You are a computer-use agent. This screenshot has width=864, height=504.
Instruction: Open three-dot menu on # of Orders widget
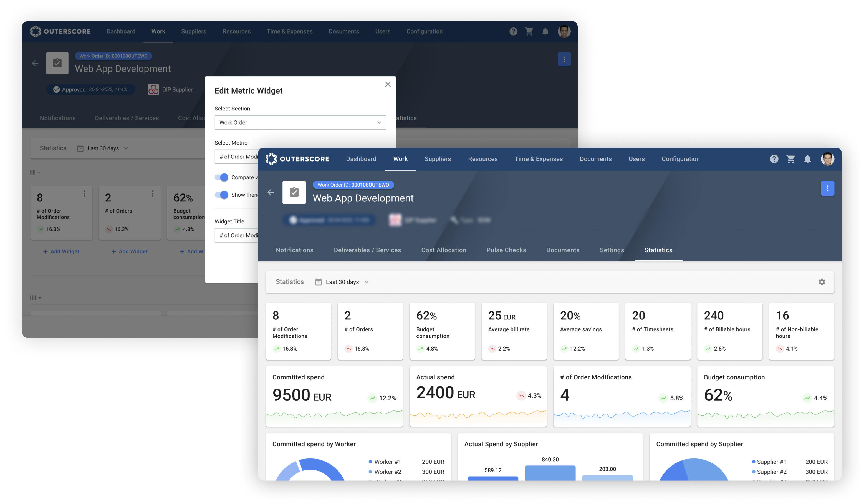pyautogui.click(x=153, y=194)
